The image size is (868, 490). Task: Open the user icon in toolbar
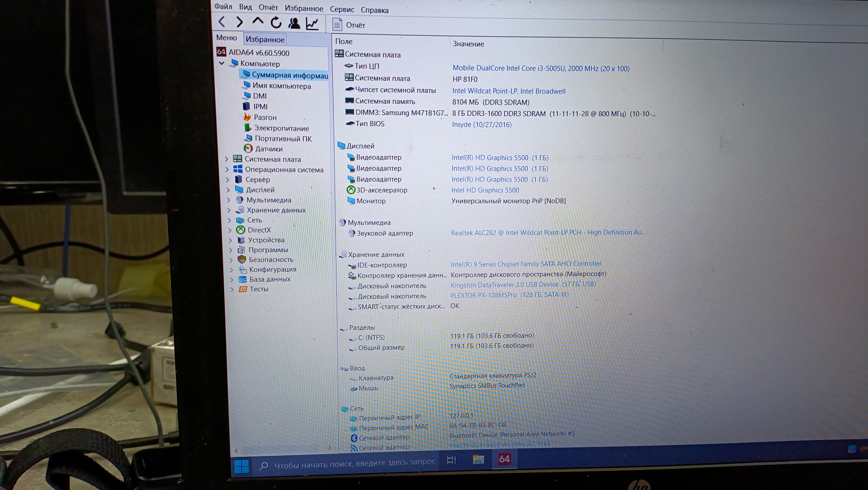294,23
